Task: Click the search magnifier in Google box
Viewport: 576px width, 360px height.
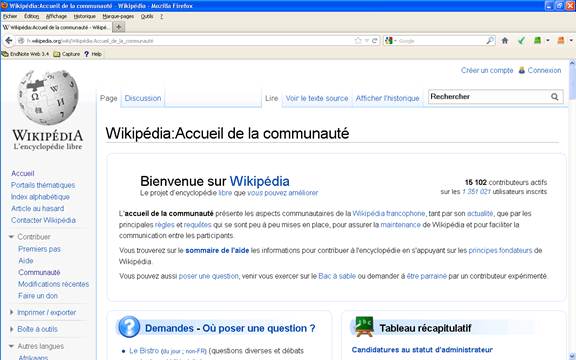Action: pyautogui.click(x=490, y=41)
